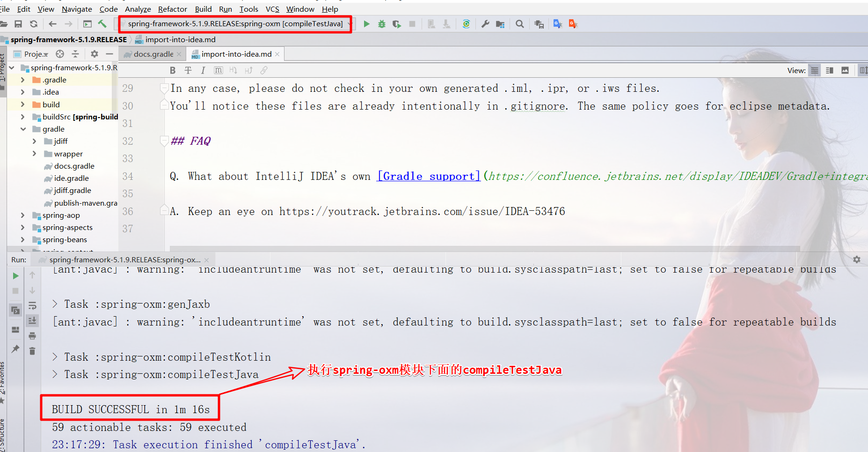Expand the spring-aop module
The height and width of the screenshot is (452, 868).
[x=22, y=215]
